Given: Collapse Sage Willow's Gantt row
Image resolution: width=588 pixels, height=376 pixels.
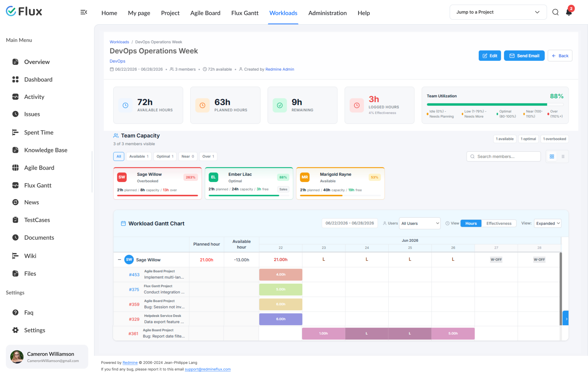Looking at the screenshot, I should [119, 260].
